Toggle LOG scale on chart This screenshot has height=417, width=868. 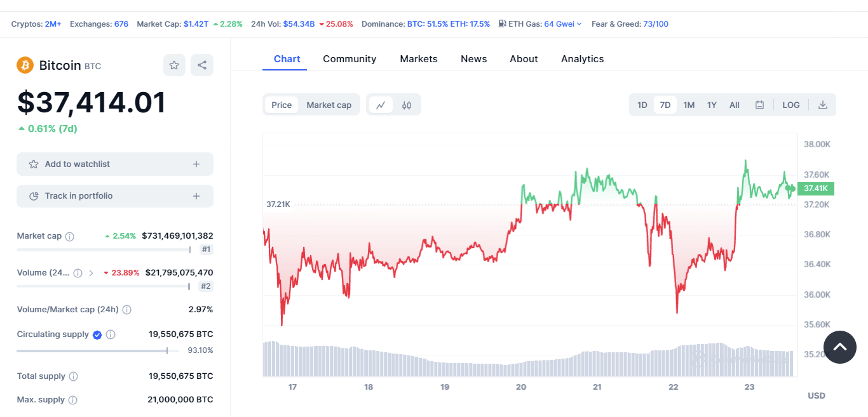point(791,105)
